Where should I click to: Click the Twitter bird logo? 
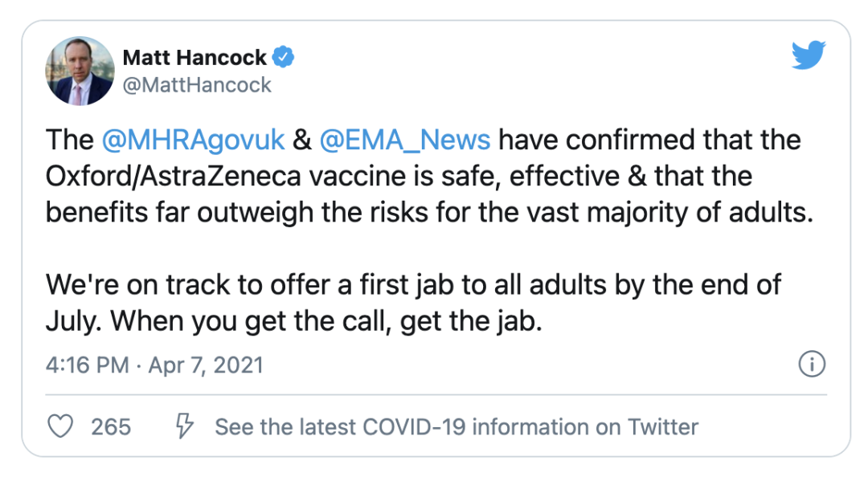click(x=809, y=55)
